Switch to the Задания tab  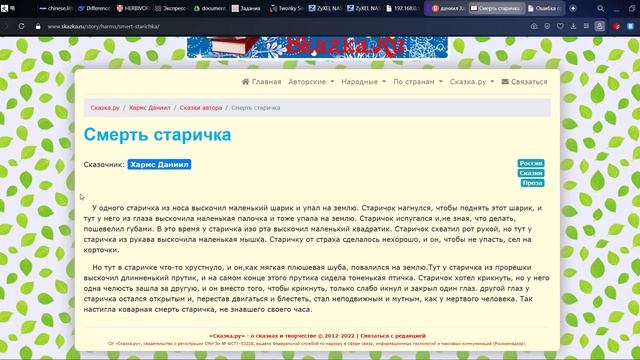click(248, 8)
